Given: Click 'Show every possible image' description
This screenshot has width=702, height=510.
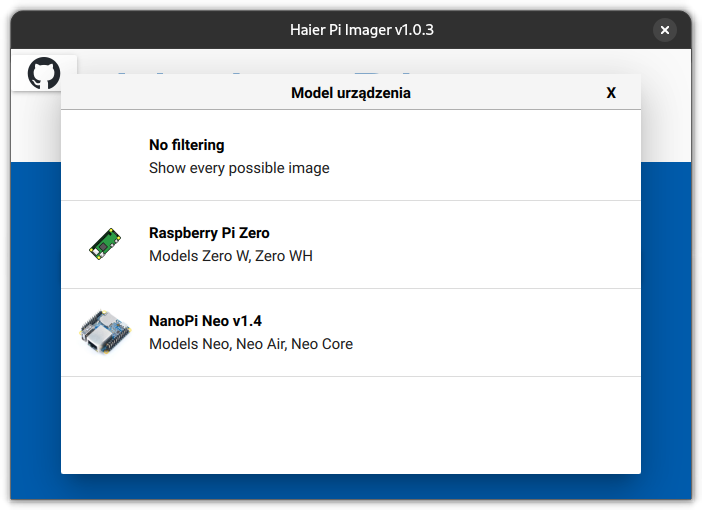Looking at the screenshot, I should coord(239,168).
